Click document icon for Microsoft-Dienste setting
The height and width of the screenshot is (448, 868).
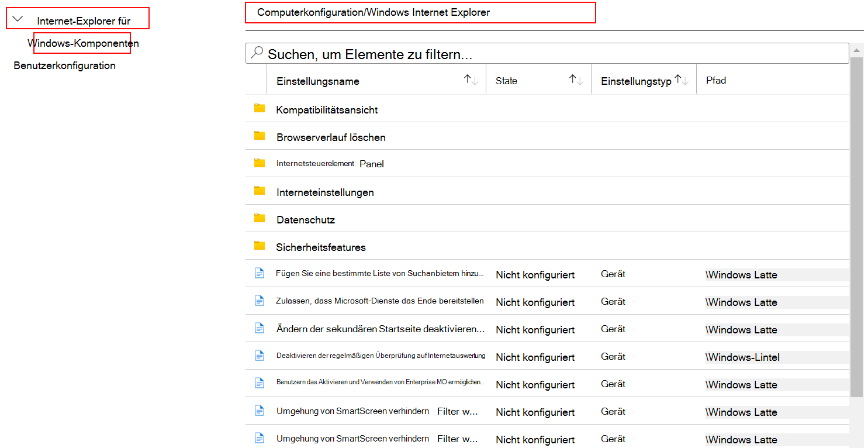pos(260,301)
